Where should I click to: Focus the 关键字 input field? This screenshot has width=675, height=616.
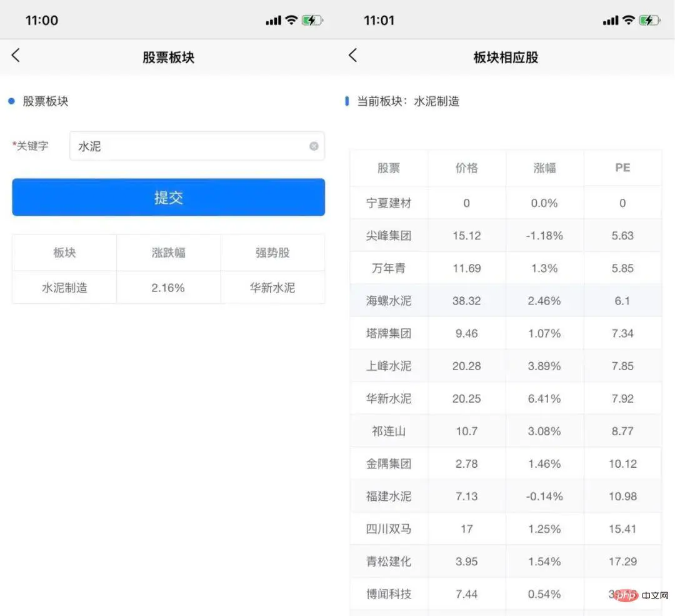(x=197, y=146)
